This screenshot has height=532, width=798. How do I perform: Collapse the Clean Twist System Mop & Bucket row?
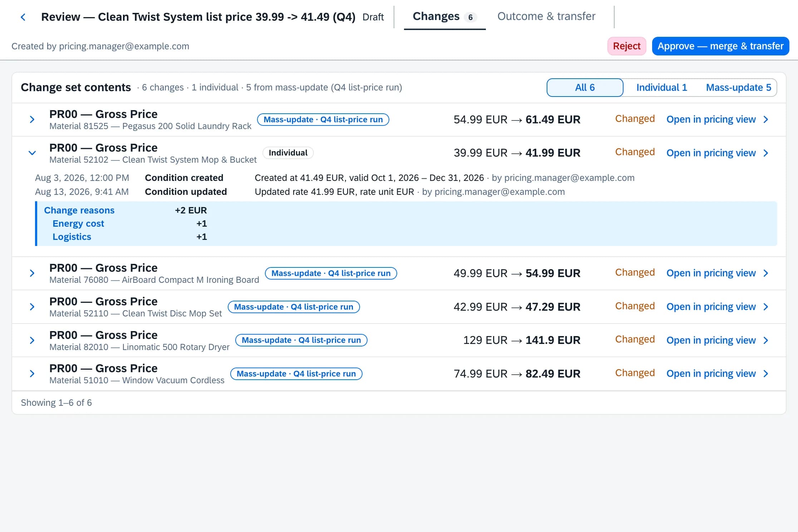[x=32, y=153]
